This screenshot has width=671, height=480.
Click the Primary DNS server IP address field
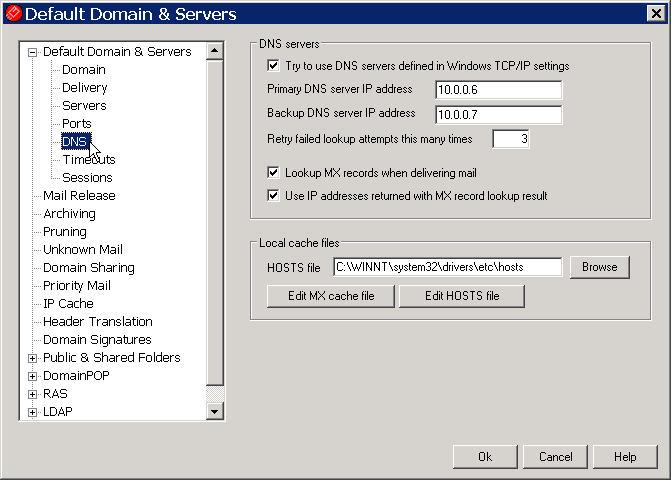pos(499,90)
